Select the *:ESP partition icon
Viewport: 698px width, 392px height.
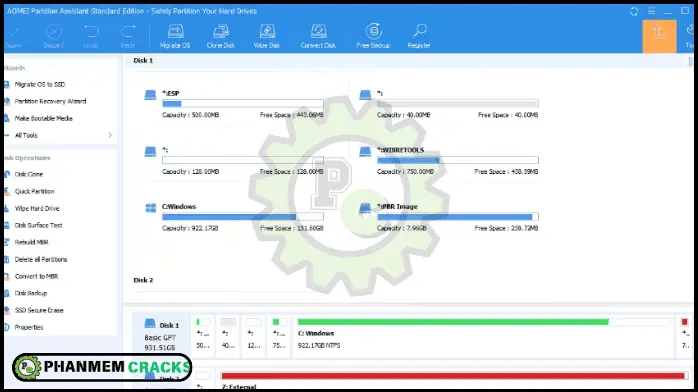tap(150, 95)
